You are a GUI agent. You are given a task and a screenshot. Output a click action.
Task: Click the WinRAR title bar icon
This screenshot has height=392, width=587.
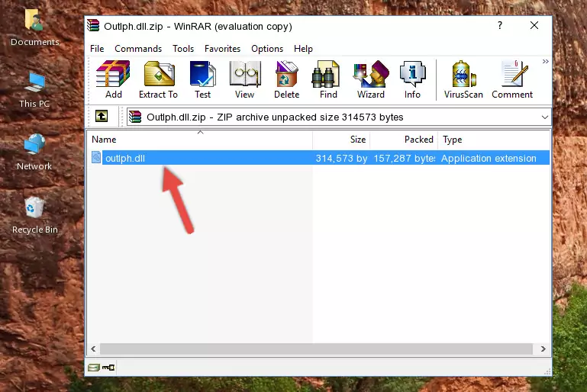pos(94,25)
